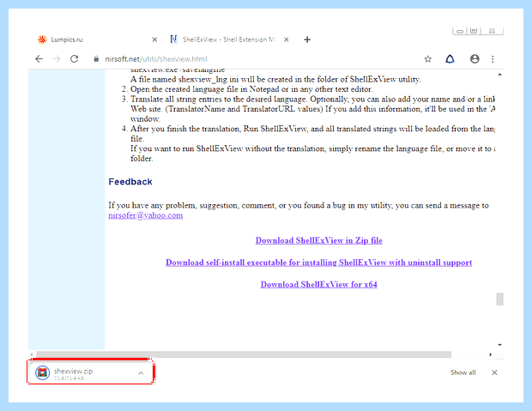
Task: Click the horizontal scrollbar right arrow
Action: [x=491, y=354]
